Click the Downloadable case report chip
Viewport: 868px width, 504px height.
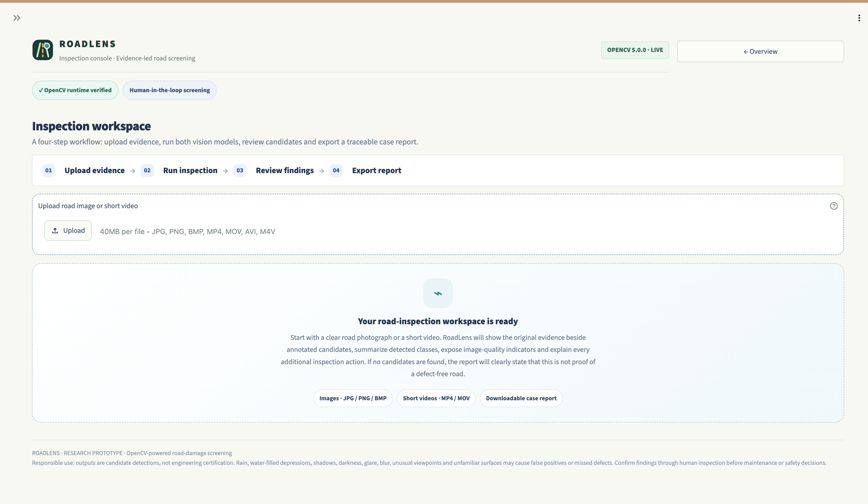[521, 398]
